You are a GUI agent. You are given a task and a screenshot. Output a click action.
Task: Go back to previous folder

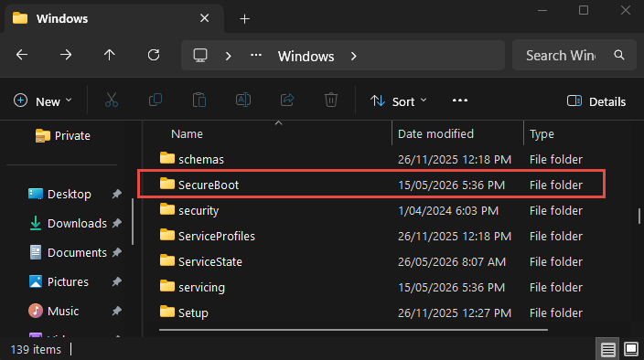pos(22,55)
